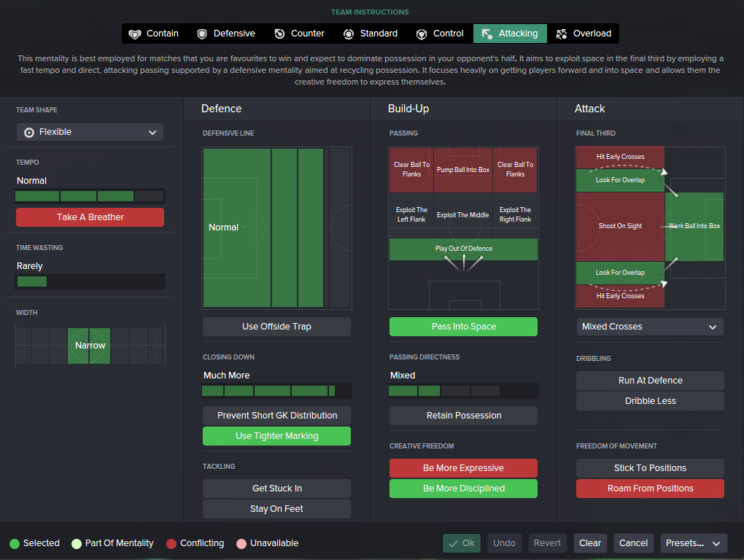The height and width of the screenshot is (560, 744).
Task: Disable Pass Into Space instruction
Action: tap(463, 326)
